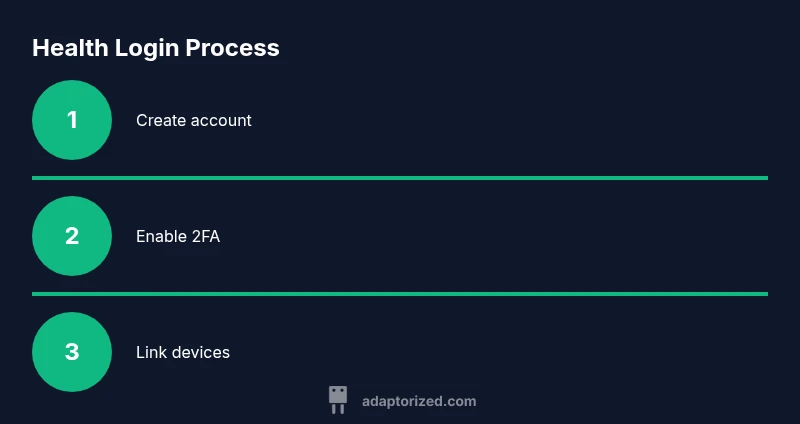Viewport: 800px width, 424px height.
Task: Click the green divider below step 1
Action: (x=400, y=178)
